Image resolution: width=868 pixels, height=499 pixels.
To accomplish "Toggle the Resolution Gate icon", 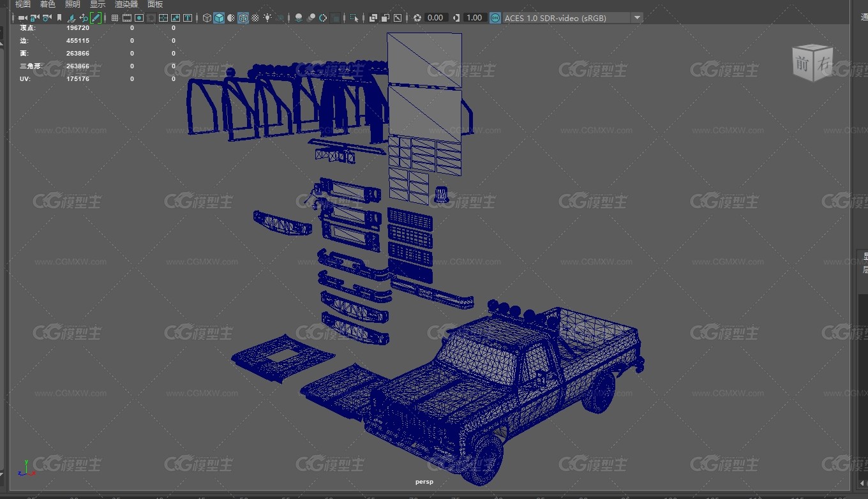I will pos(139,18).
